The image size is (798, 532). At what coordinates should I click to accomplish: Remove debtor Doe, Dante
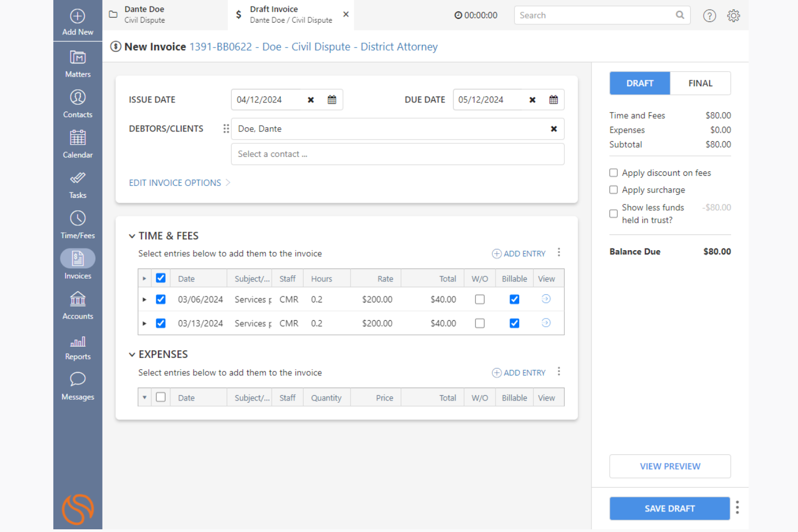(554, 129)
